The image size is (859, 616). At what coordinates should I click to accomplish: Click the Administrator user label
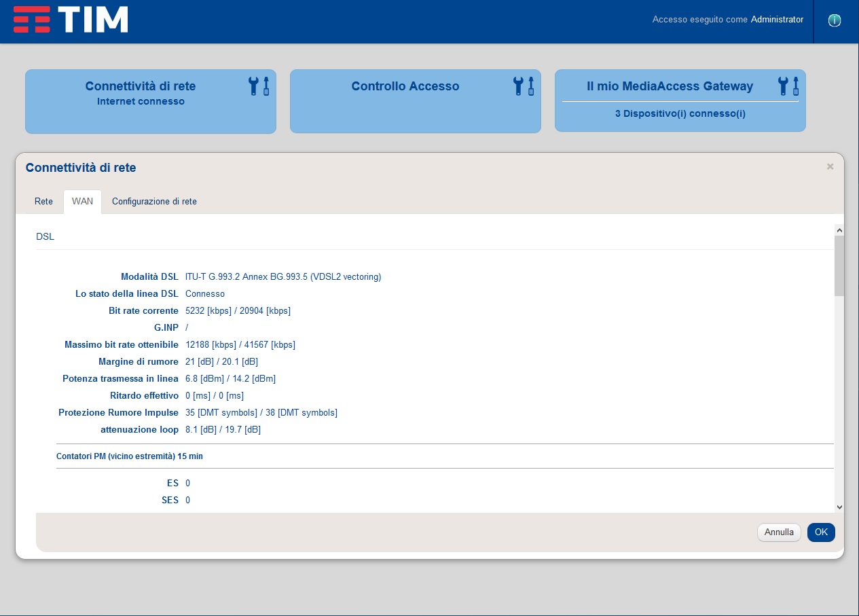pyautogui.click(x=777, y=20)
